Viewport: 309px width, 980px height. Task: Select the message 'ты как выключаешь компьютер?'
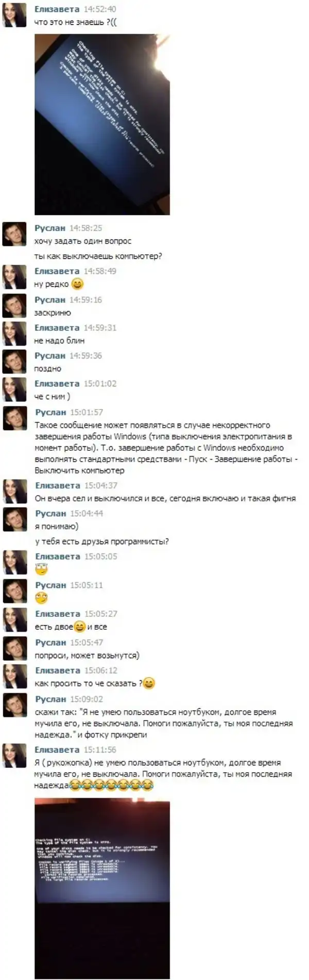point(98,256)
